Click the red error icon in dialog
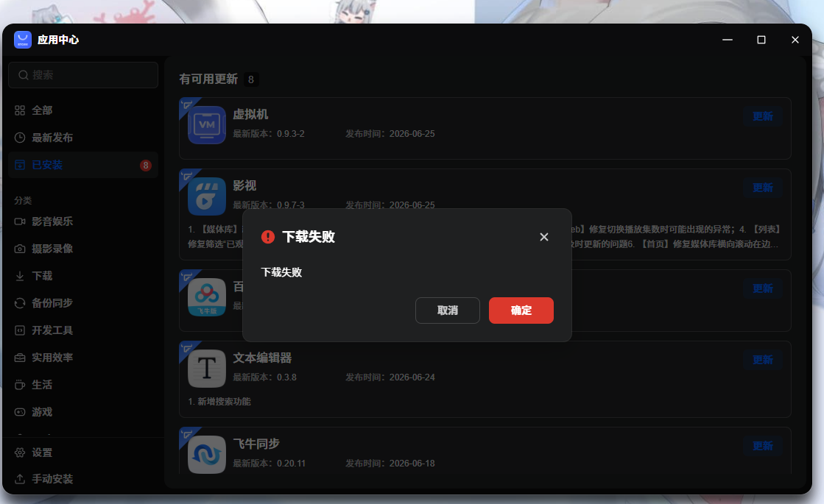This screenshot has width=824, height=504. [x=268, y=237]
